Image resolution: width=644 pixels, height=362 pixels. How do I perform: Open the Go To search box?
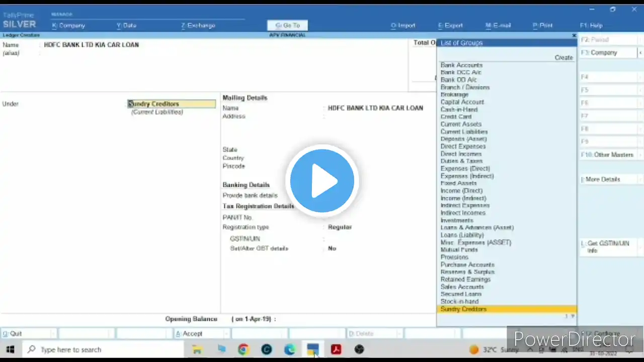pyautogui.click(x=287, y=25)
